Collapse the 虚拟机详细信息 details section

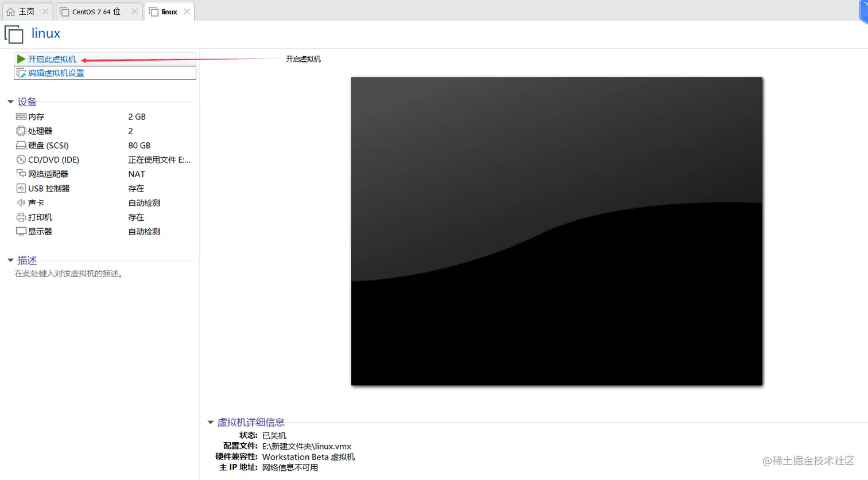[x=210, y=423]
